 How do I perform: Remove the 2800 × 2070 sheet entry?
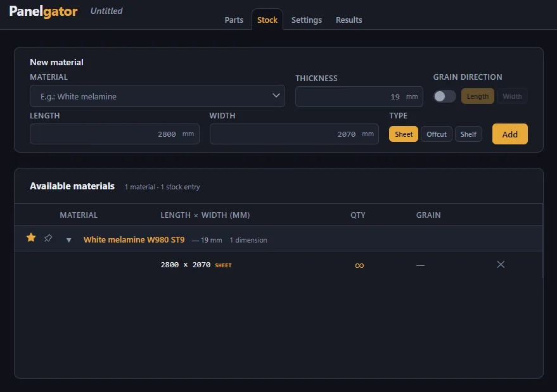501,265
